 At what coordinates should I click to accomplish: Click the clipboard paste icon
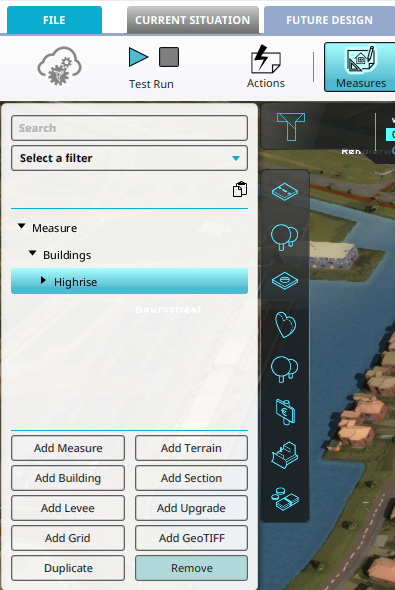240,189
